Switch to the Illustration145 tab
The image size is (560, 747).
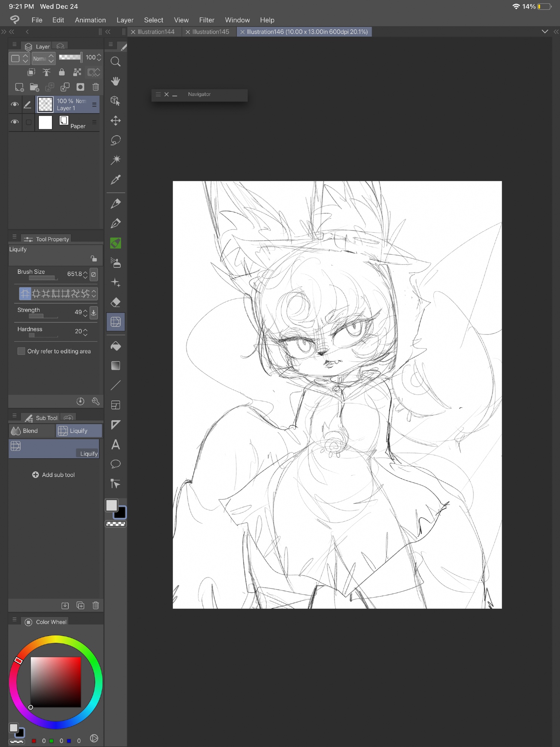click(210, 32)
